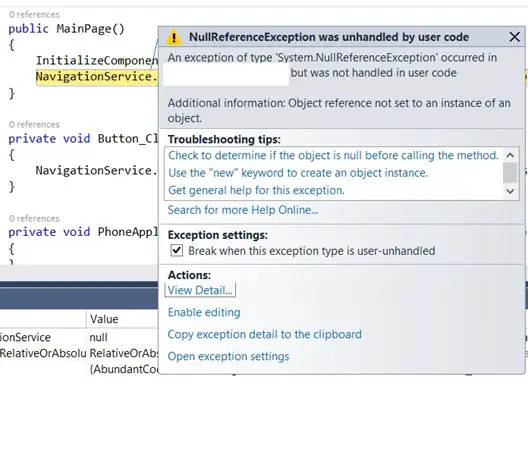This screenshot has height=455, width=528.
Task: Open 'Check to determine if the object is null' tip
Action: pos(333,155)
